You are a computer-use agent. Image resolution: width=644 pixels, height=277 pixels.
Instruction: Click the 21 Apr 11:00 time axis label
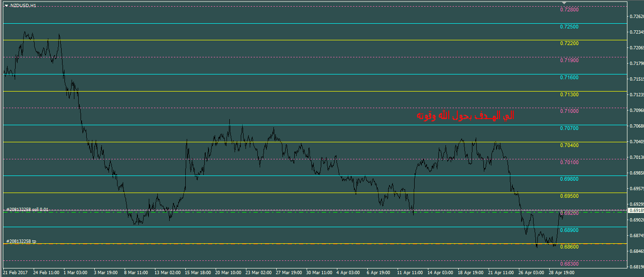501,273
